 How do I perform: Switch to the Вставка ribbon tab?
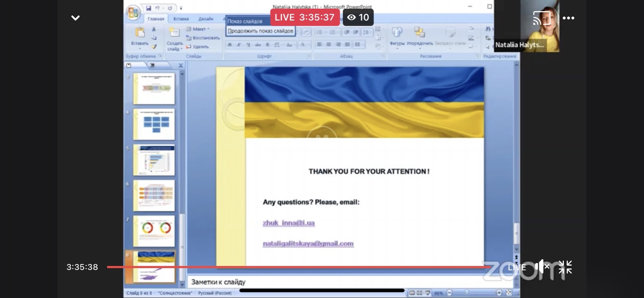point(181,19)
